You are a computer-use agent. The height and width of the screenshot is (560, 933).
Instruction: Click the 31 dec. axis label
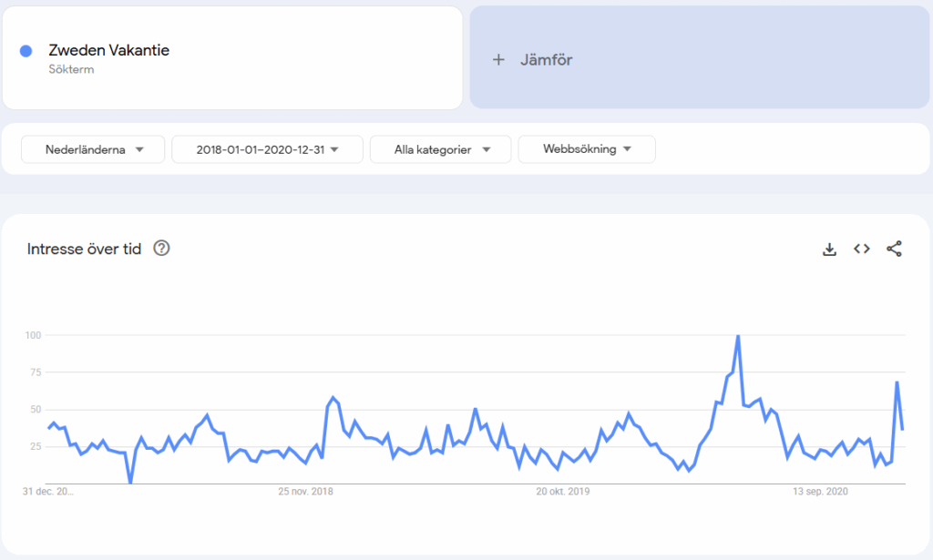point(48,492)
